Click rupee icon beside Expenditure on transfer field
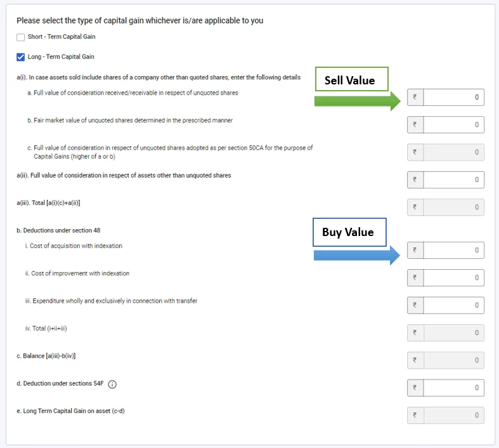Viewport: 499px width, 448px height. 415,305
